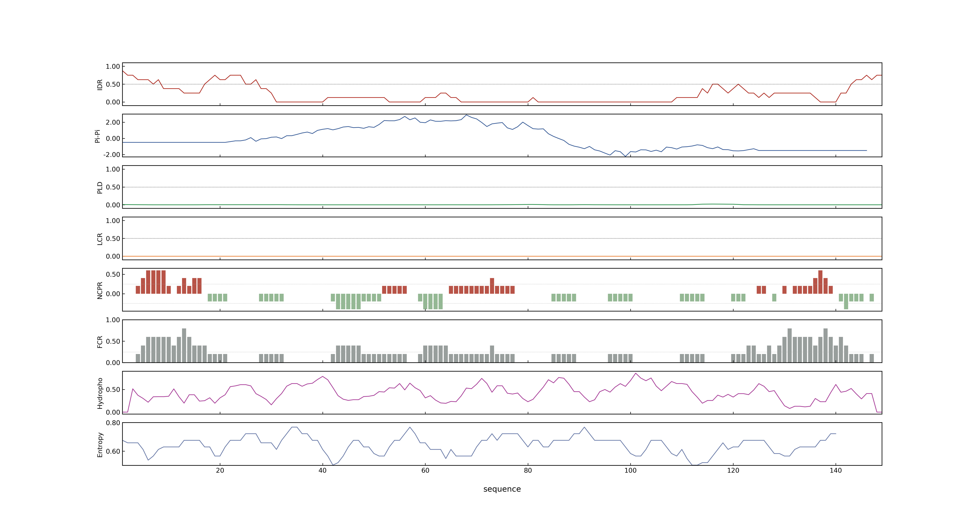The image size is (980, 523).
Task: Click the x-axis tick label 100
Action: [x=630, y=470]
